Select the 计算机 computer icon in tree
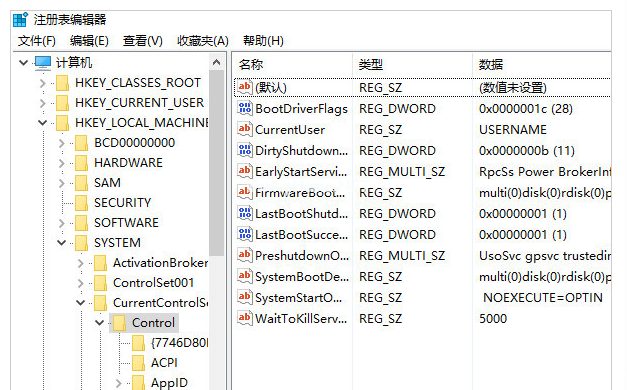This screenshot has height=390, width=627. click(43, 63)
